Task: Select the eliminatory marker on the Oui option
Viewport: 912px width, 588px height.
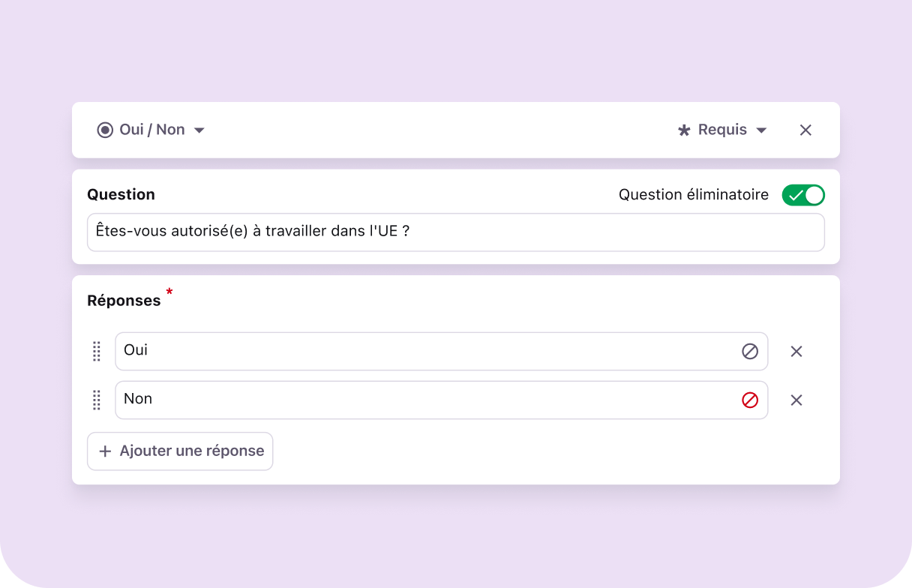Action: (749, 351)
